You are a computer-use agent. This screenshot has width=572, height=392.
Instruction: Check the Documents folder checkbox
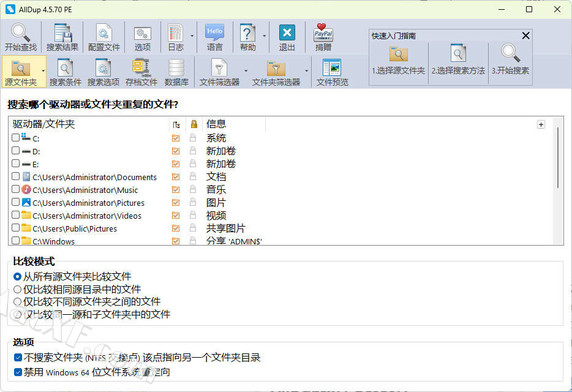15,176
